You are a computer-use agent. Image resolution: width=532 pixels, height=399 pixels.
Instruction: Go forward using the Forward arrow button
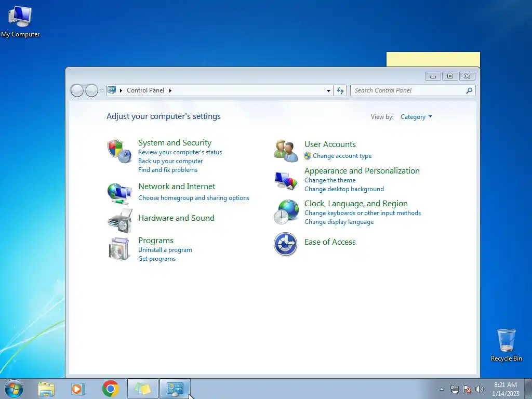(91, 90)
